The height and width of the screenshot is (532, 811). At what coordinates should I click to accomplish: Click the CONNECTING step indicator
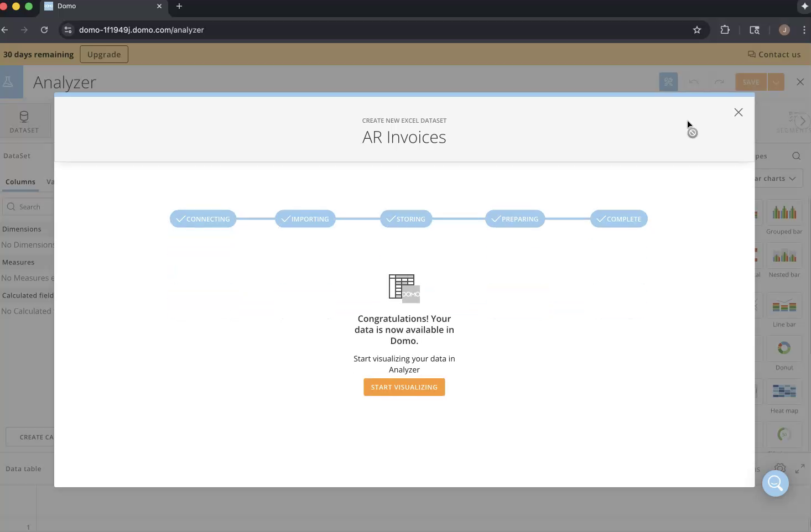click(203, 219)
